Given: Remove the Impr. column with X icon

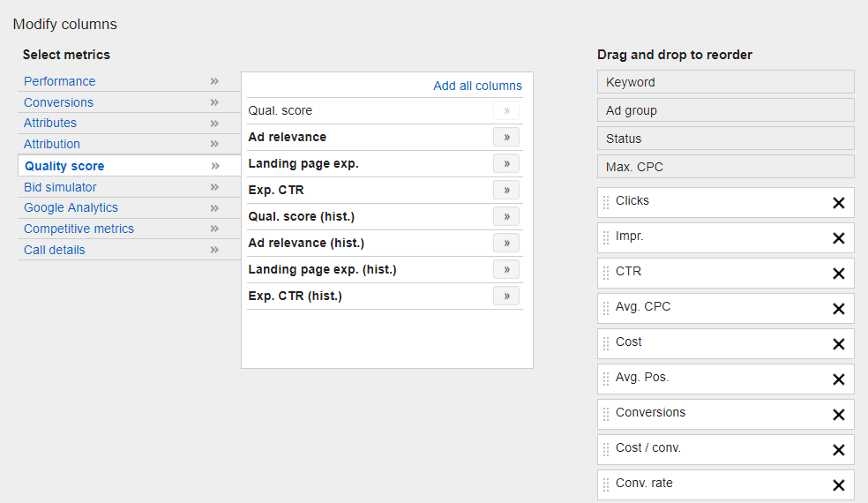Looking at the screenshot, I should click(x=839, y=238).
